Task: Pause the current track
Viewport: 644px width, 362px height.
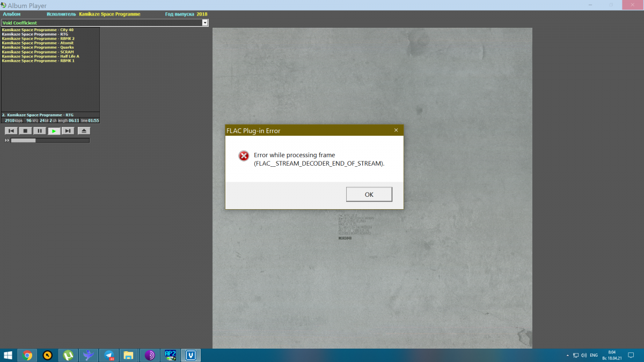Action: [x=40, y=131]
